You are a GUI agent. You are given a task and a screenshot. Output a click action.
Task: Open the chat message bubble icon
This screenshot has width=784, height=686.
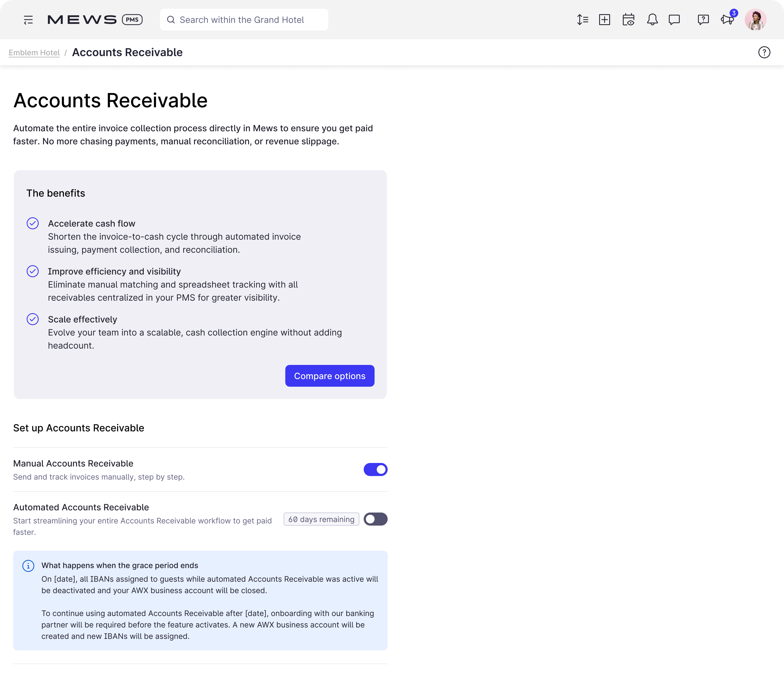[x=674, y=20]
